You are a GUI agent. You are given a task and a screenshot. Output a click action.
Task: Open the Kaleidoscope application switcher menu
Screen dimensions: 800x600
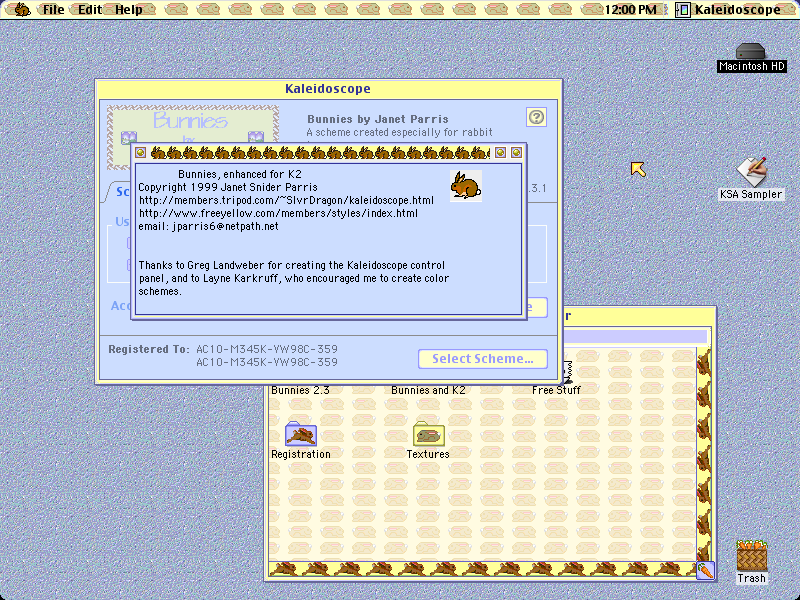[x=728, y=10]
